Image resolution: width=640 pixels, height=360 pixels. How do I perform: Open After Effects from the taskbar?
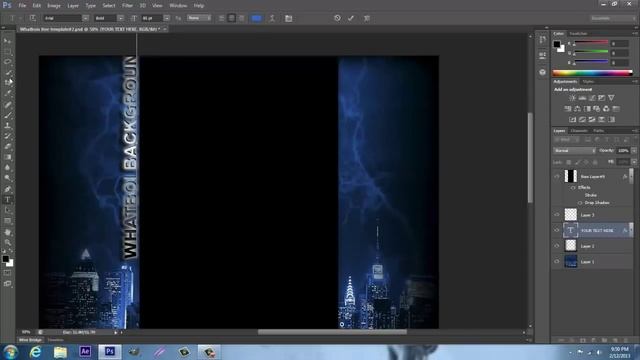(85, 351)
